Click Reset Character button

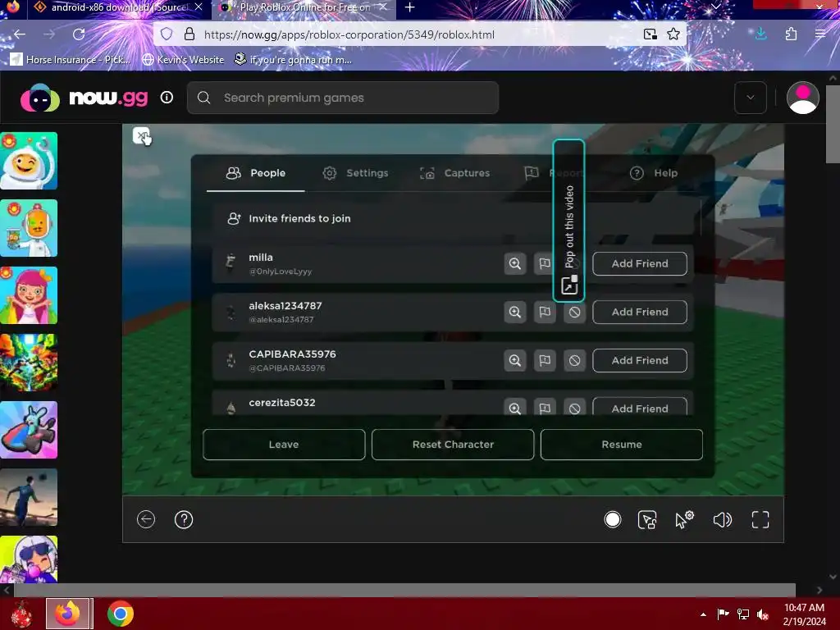(x=453, y=445)
